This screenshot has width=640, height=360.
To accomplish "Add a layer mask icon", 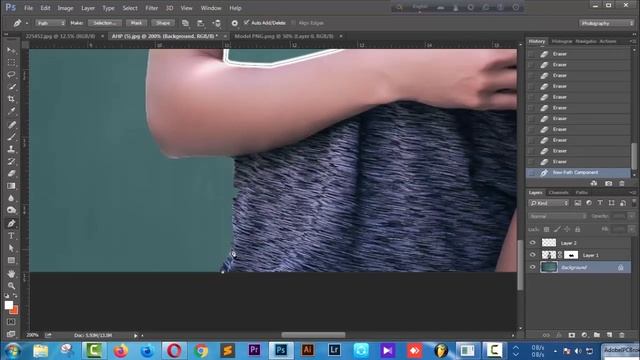I will [x=571, y=335].
